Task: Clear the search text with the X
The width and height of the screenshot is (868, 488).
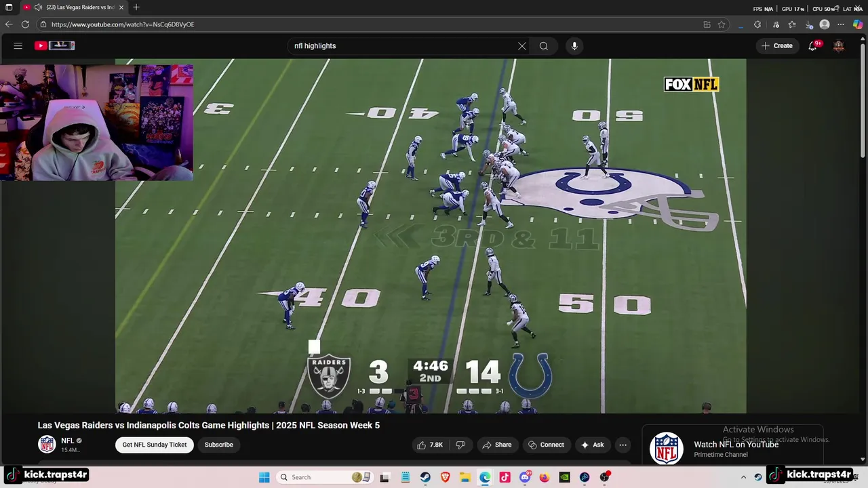Action: point(521,45)
